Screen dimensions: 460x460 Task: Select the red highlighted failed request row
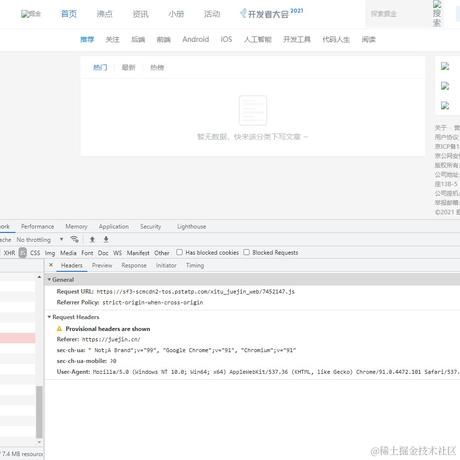click(18, 338)
